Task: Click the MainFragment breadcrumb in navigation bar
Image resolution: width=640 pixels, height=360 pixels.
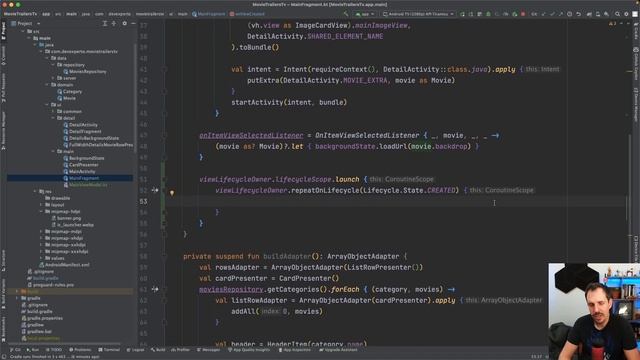Action: pyautogui.click(x=209, y=14)
